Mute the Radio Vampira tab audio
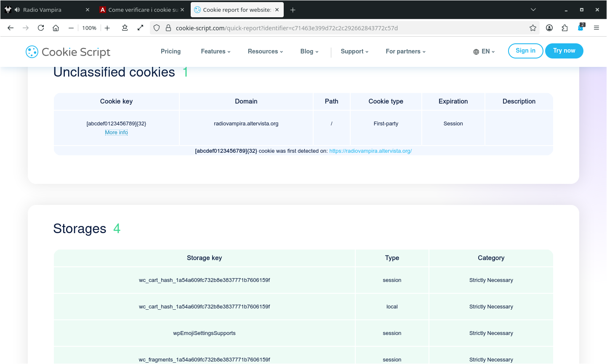607x364 pixels. (17, 10)
